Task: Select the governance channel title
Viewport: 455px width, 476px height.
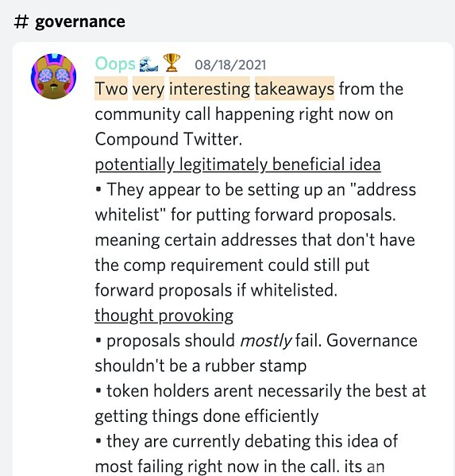Action: pos(79,22)
